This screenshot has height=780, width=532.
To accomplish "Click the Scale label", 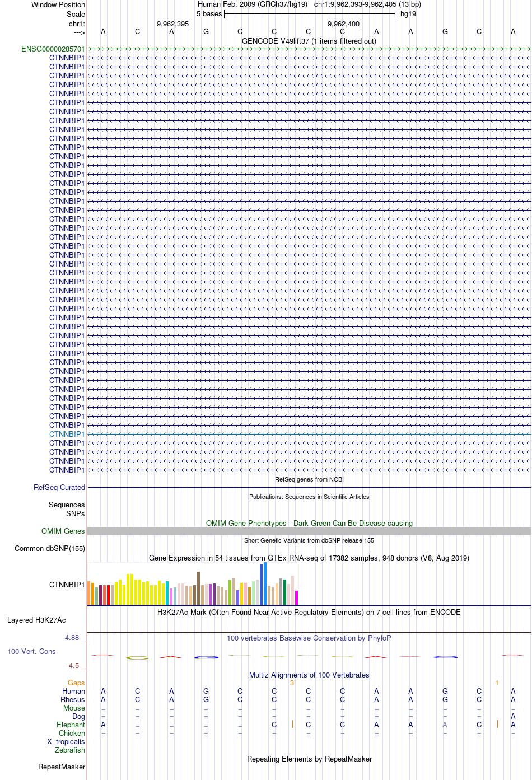I will (x=76, y=14).
